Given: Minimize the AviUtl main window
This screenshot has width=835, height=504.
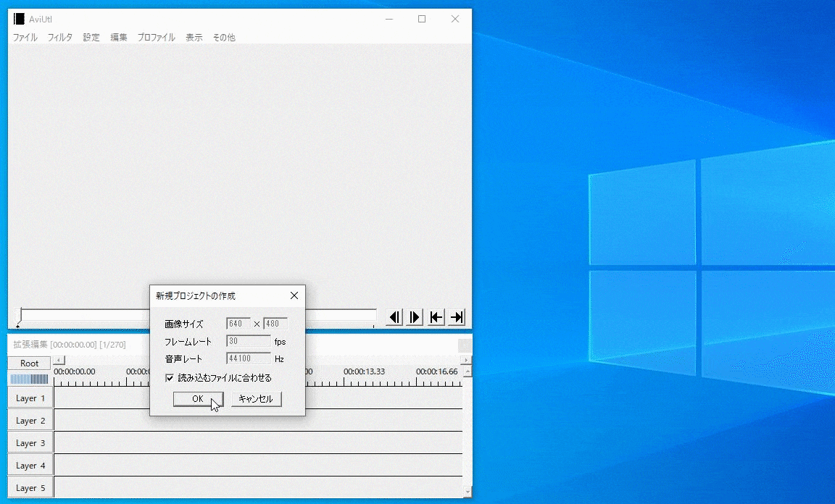Looking at the screenshot, I should point(389,19).
